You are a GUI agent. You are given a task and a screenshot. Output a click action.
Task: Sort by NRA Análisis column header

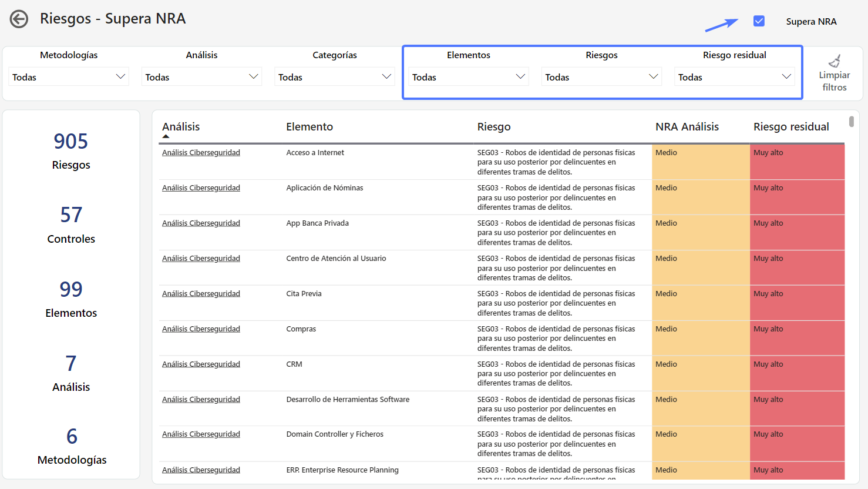687,127
